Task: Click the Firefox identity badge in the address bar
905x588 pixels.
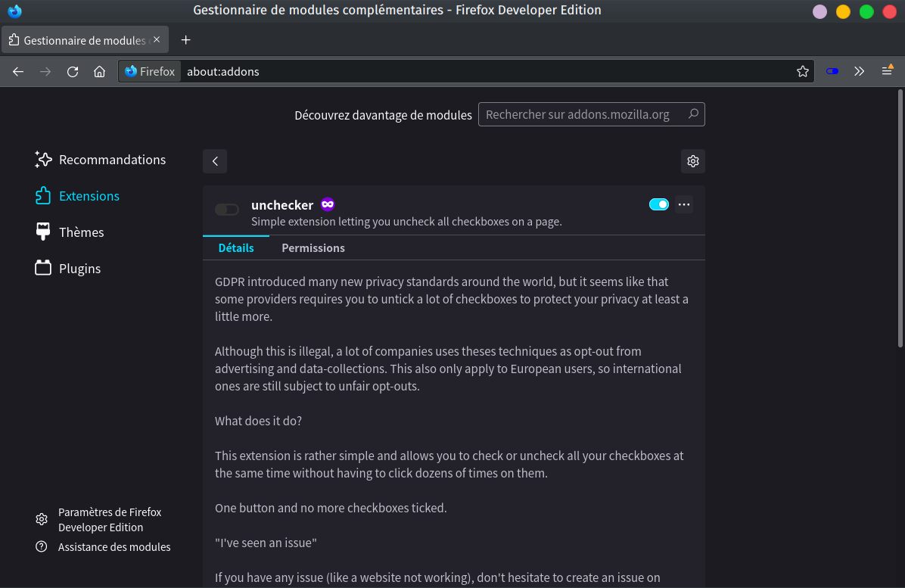Action: point(150,72)
